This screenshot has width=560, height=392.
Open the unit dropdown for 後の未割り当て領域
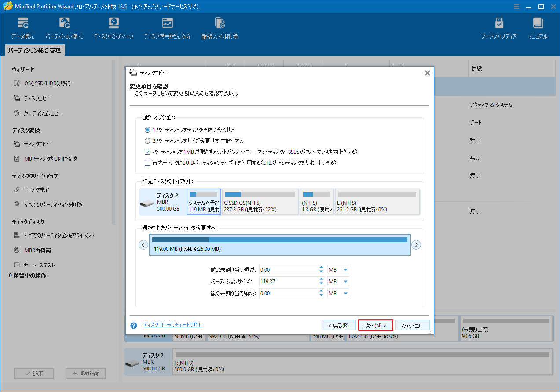click(338, 293)
